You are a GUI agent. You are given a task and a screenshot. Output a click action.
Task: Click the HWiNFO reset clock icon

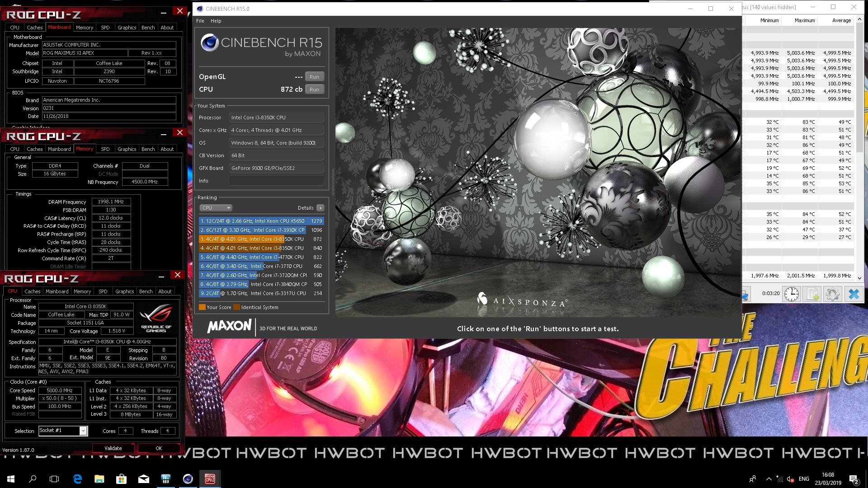click(791, 294)
